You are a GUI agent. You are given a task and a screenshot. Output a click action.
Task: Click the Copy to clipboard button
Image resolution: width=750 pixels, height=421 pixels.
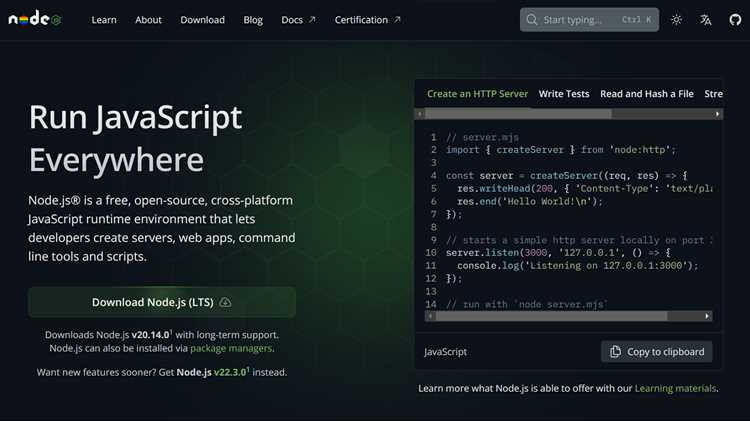656,352
